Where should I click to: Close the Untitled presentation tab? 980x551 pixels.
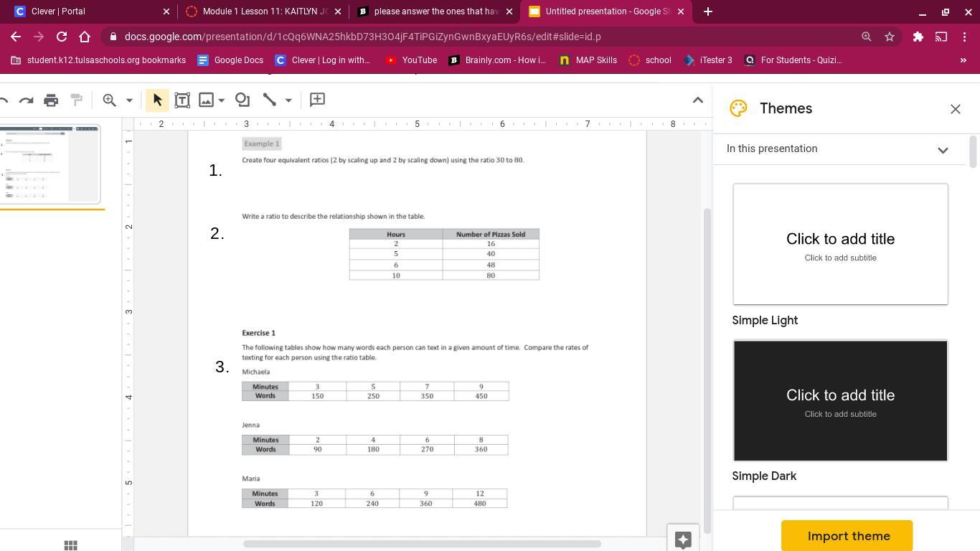pyautogui.click(x=681, y=11)
